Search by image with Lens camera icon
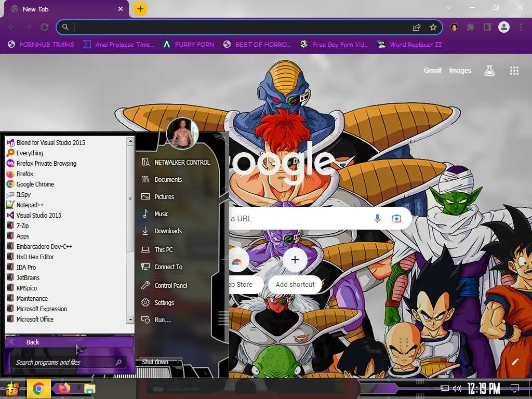The height and width of the screenshot is (399, 532). (x=396, y=219)
